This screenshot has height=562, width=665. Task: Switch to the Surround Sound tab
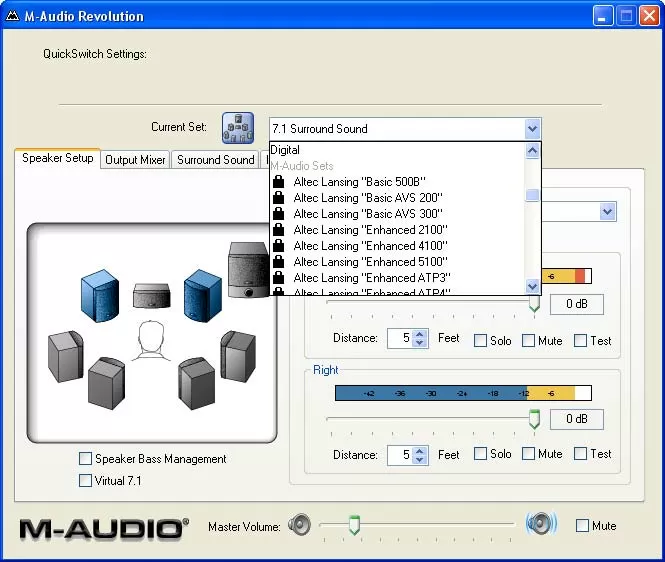pyautogui.click(x=215, y=160)
